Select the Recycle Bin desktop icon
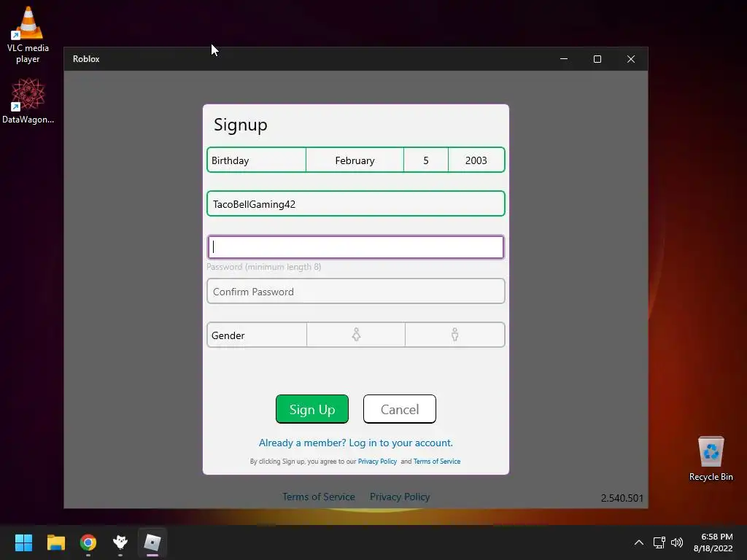747x560 pixels. (x=711, y=459)
